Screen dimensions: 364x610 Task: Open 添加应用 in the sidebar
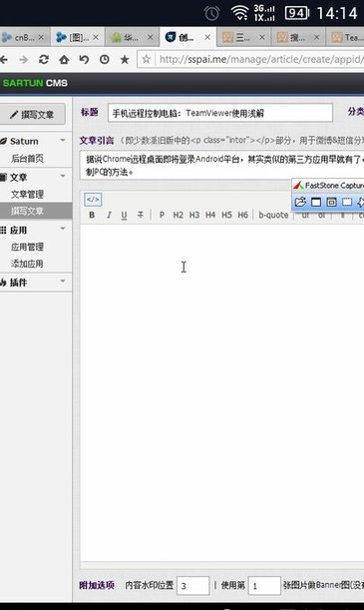pos(27,264)
